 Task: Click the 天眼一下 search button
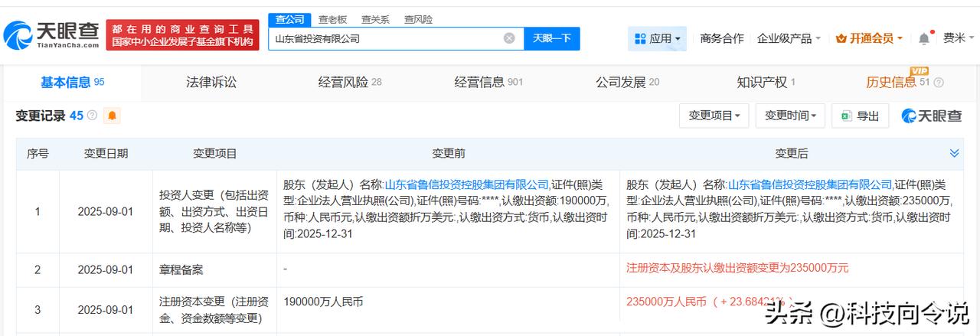552,38
